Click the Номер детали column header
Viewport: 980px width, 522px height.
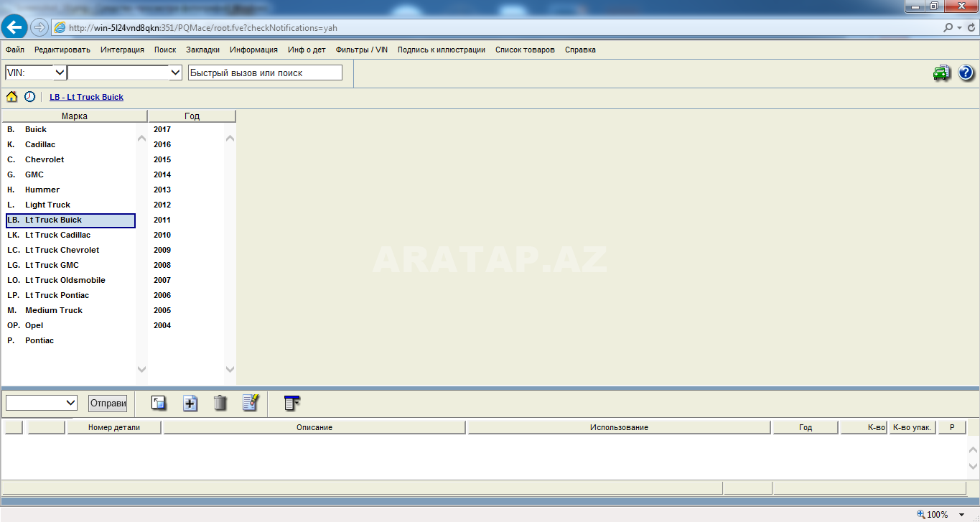click(x=114, y=427)
